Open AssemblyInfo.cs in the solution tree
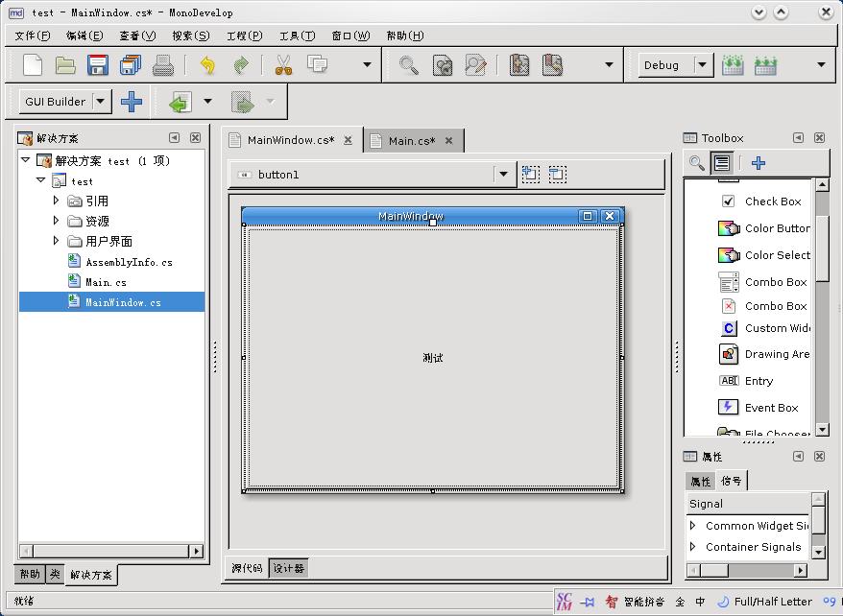Viewport: 843px width, 616px height. click(x=129, y=262)
